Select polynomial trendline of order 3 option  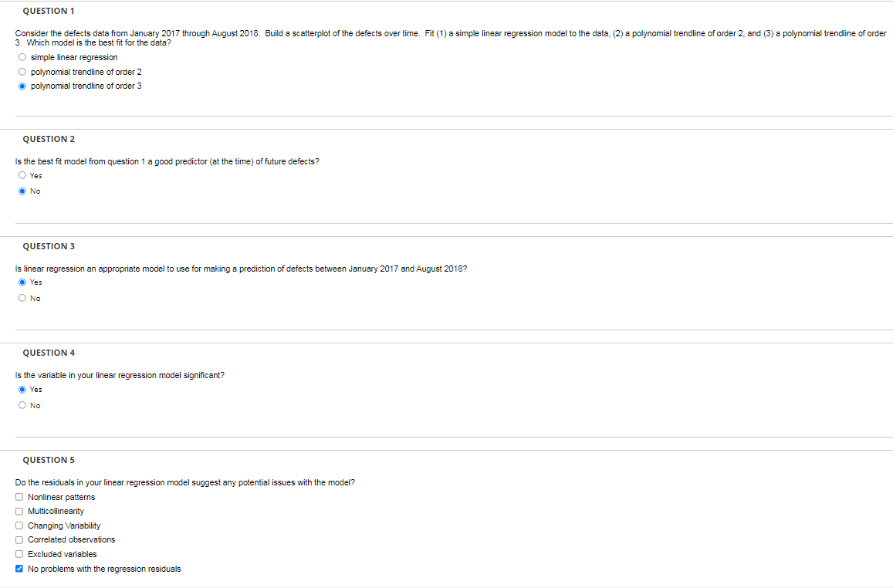tap(22, 86)
